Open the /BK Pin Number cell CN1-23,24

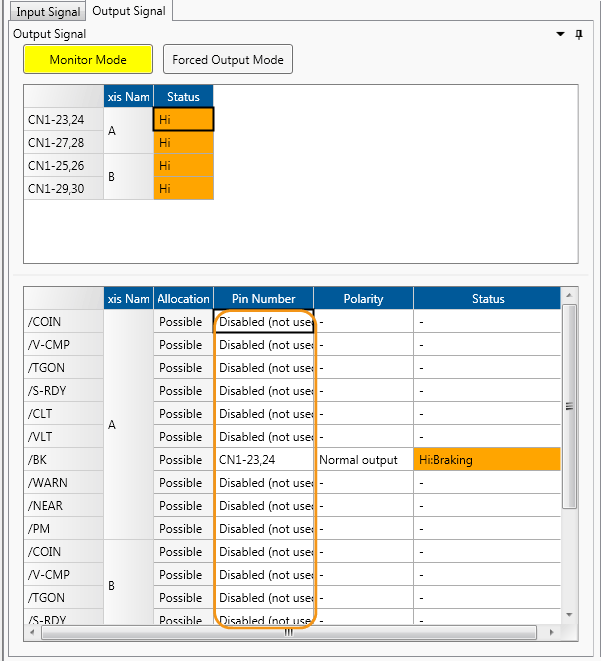pyautogui.click(x=263, y=460)
